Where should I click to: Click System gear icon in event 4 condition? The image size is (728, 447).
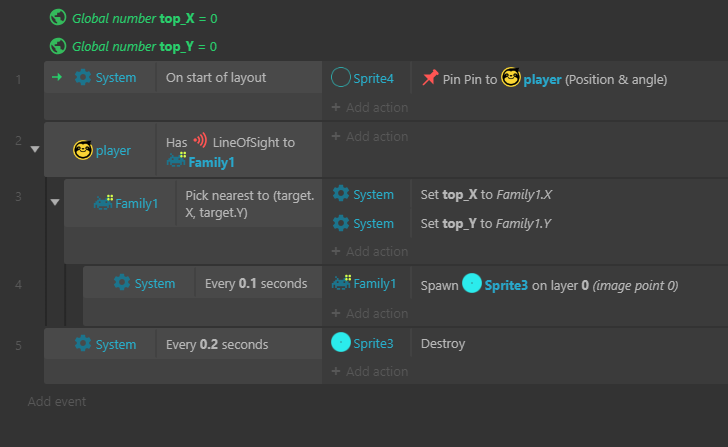[x=122, y=282]
